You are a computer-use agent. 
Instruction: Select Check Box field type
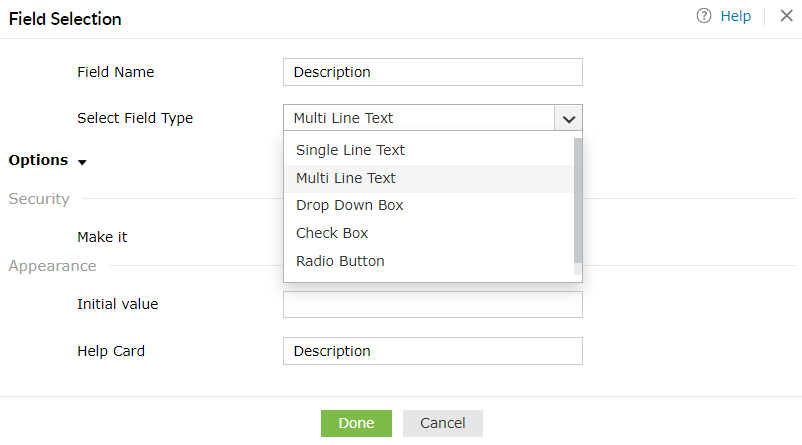[x=332, y=233]
